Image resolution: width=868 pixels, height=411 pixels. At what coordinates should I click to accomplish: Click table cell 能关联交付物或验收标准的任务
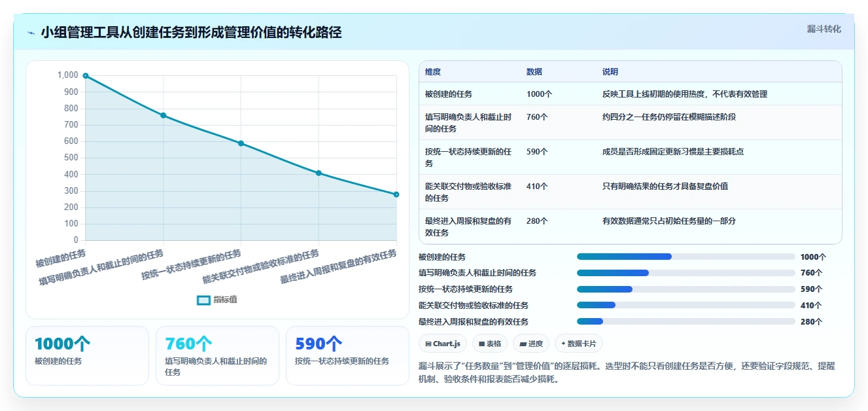(468, 192)
